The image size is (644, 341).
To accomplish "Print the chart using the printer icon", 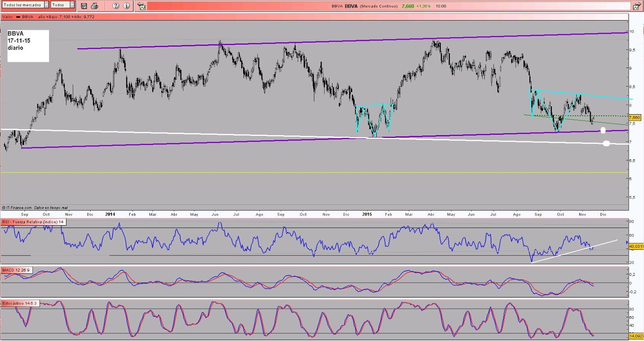I will coord(94,6).
